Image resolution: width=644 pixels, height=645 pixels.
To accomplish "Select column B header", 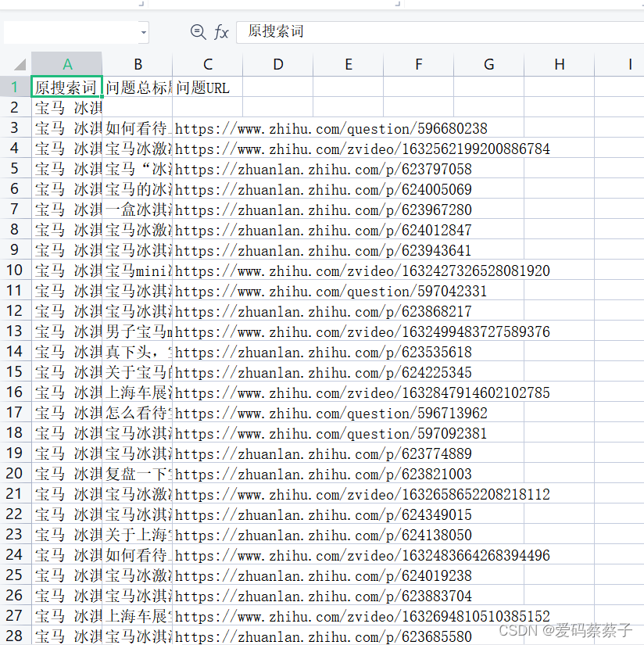I will pos(138,64).
